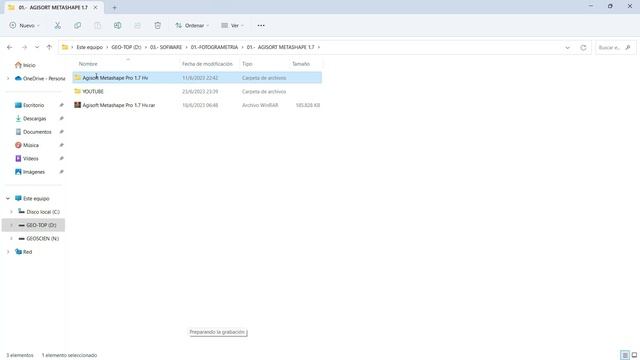Click the WinRAR archive file icon
Image resolution: width=640 pixels, height=360 pixels.
pos(78,105)
